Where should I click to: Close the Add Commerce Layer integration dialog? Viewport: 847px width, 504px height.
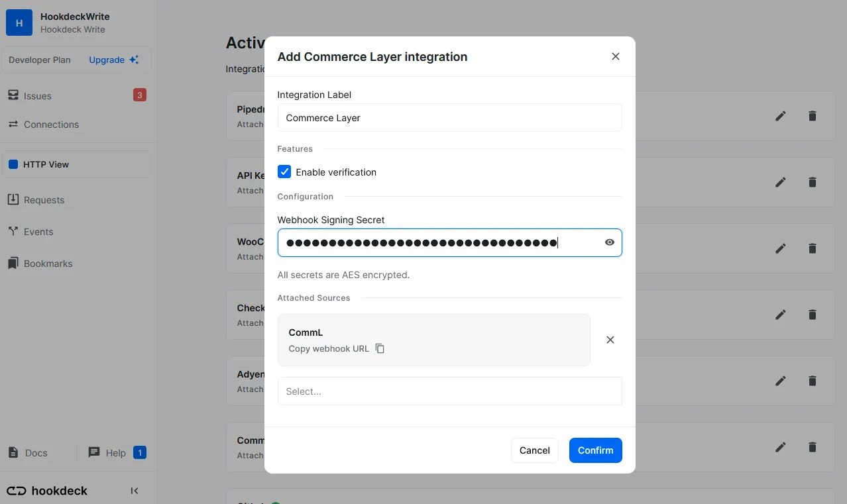[x=616, y=56]
